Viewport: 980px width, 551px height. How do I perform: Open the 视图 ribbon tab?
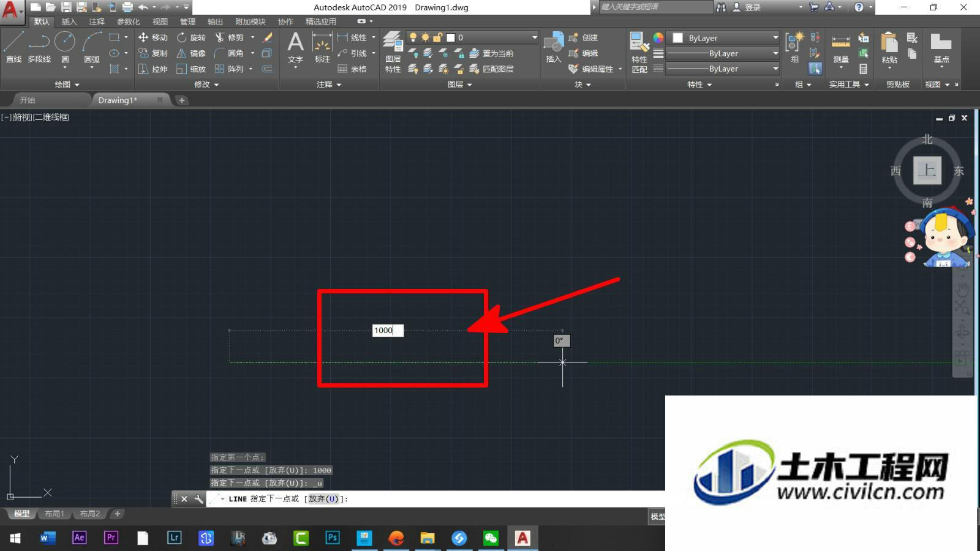(x=160, y=21)
